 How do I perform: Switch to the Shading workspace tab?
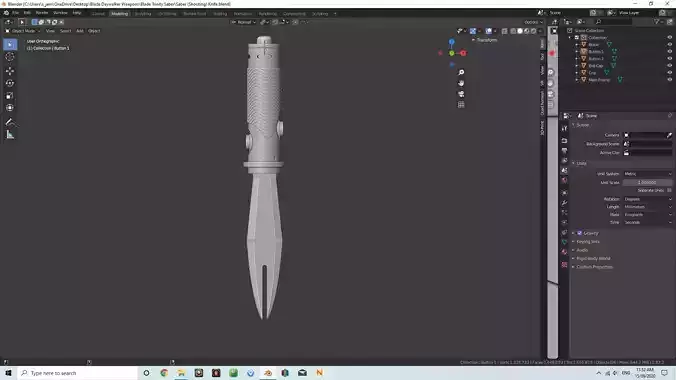[x=220, y=14]
